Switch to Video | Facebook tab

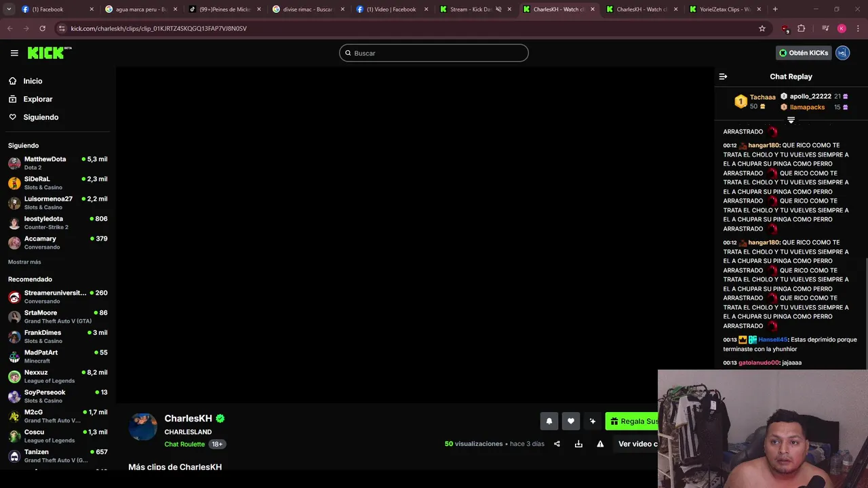pos(391,9)
